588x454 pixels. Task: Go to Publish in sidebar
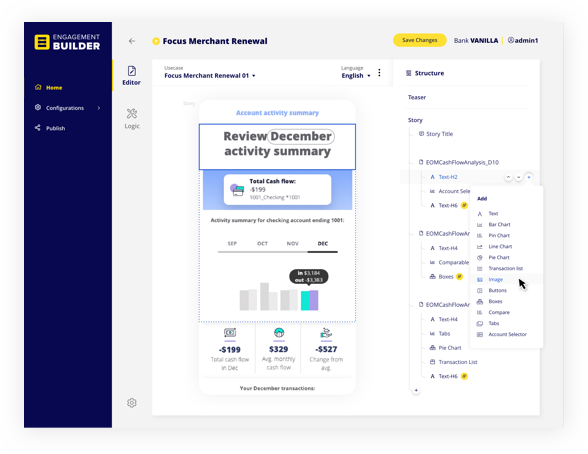[x=55, y=128]
